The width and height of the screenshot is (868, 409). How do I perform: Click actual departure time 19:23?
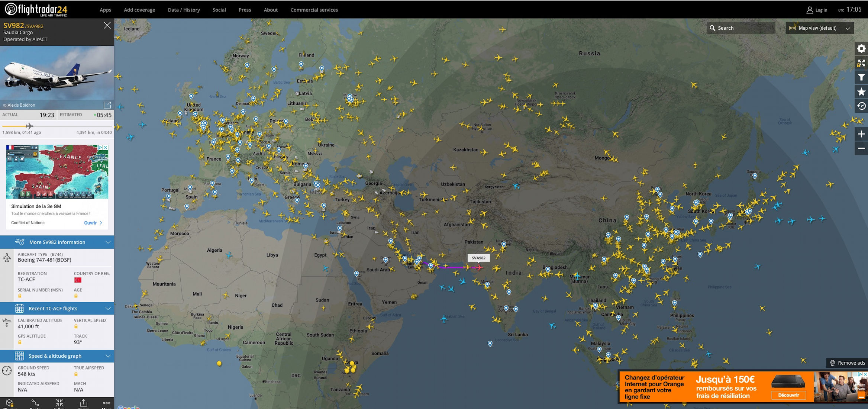point(47,115)
